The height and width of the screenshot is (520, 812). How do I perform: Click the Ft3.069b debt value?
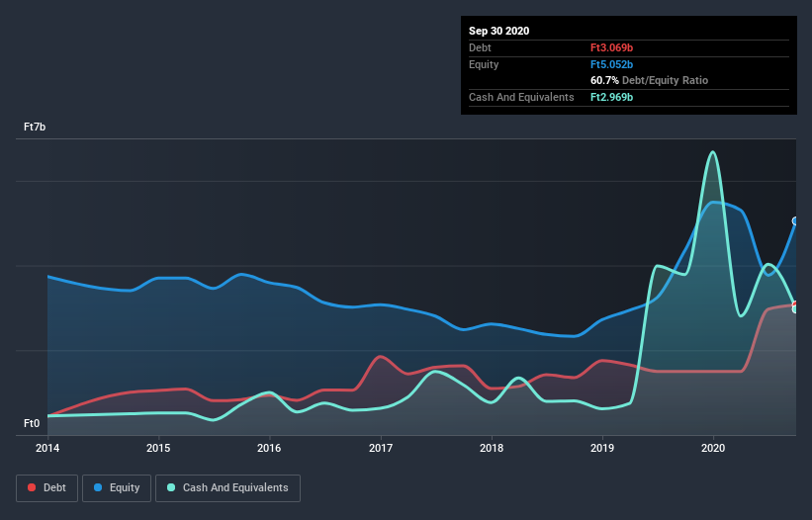[611, 47]
